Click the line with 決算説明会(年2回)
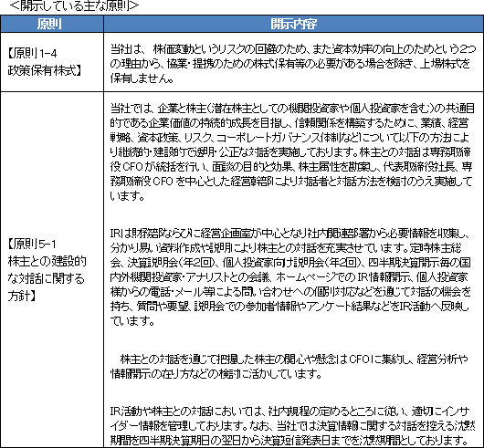This screenshot has width=484, height=448. tap(290, 263)
